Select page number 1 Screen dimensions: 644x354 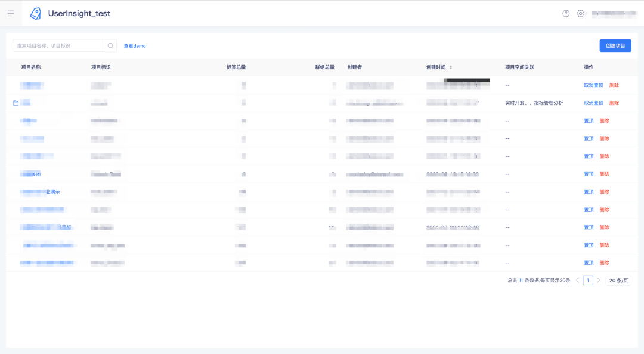tap(588, 281)
